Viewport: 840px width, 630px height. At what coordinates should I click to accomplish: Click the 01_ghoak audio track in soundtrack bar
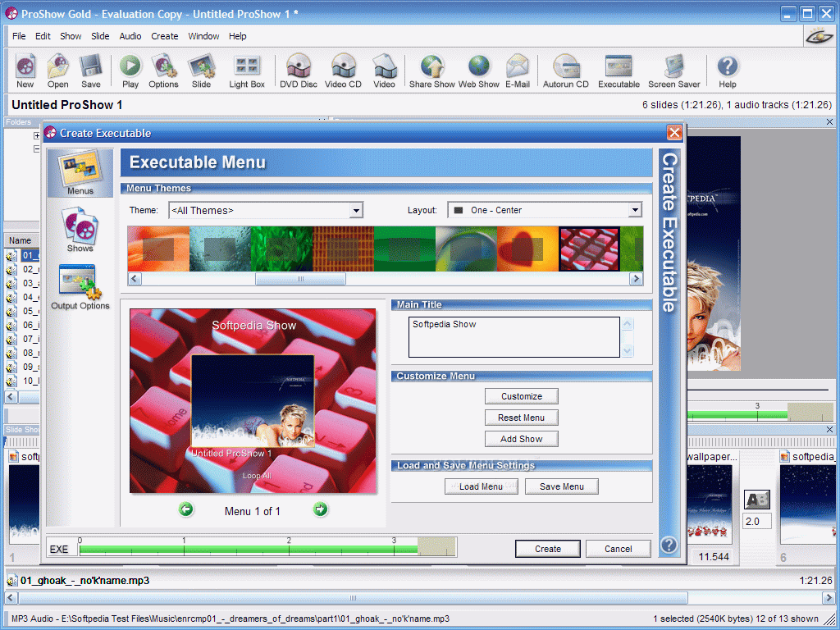84,580
